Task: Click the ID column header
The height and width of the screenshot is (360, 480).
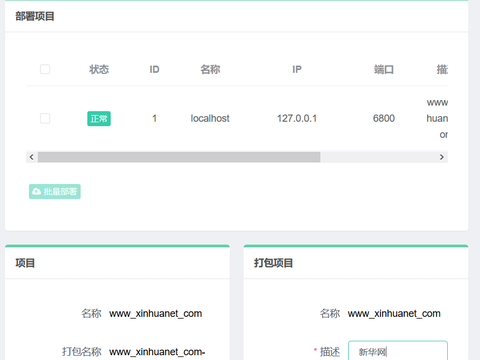Action: pyautogui.click(x=154, y=69)
